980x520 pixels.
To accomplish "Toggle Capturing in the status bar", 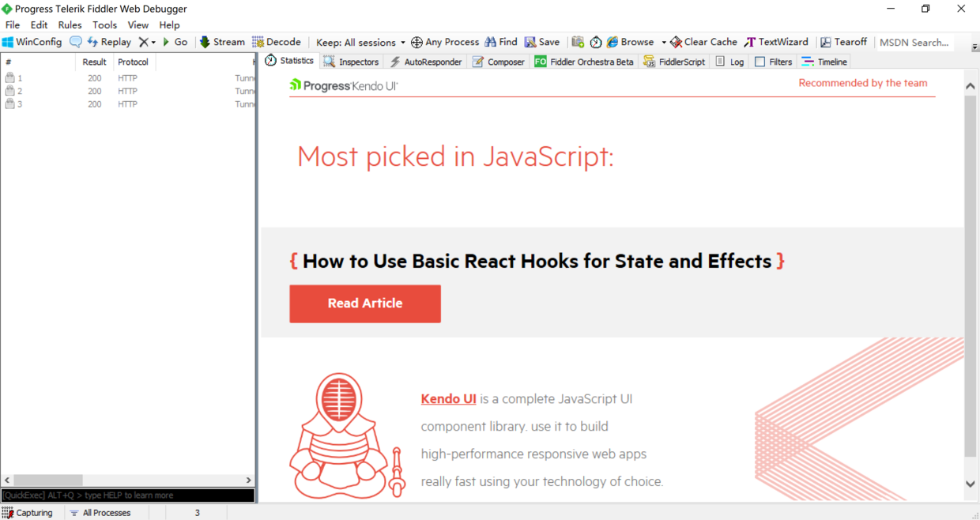I will click(x=28, y=513).
